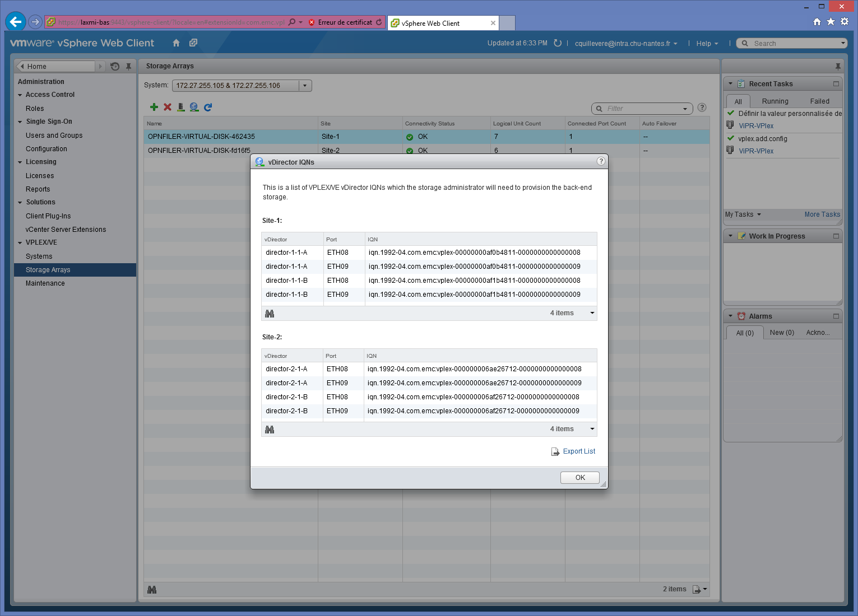
Task: Open the cquillevere user account menu
Action: pos(626,44)
